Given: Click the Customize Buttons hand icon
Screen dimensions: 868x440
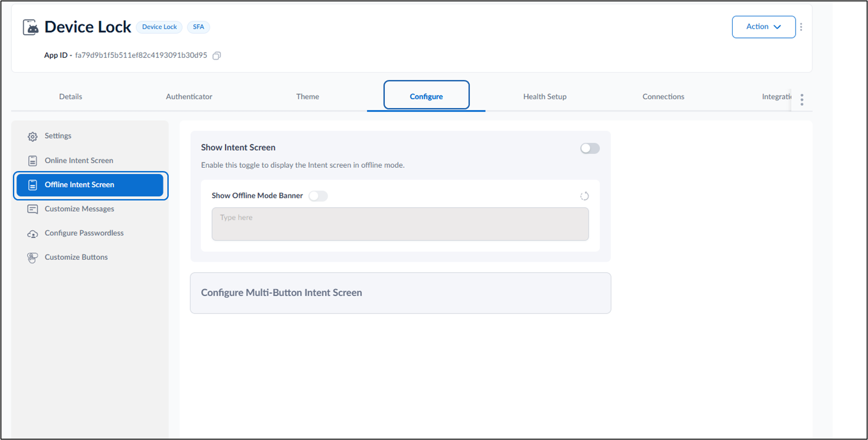Looking at the screenshot, I should coord(33,258).
